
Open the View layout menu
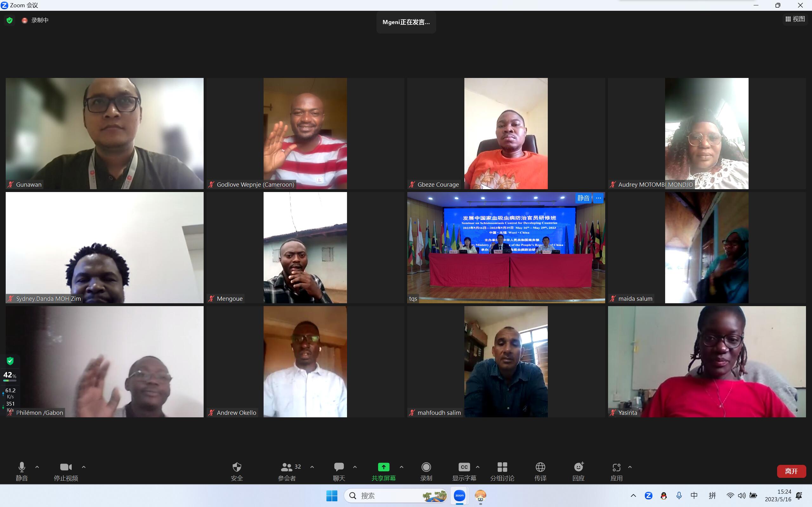tap(795, 19)
